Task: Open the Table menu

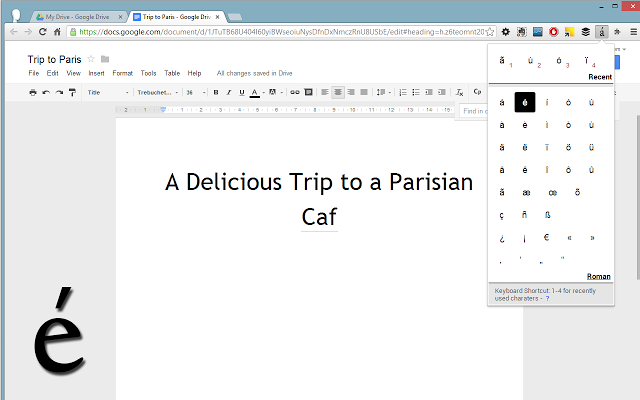Action: [172, 73]
